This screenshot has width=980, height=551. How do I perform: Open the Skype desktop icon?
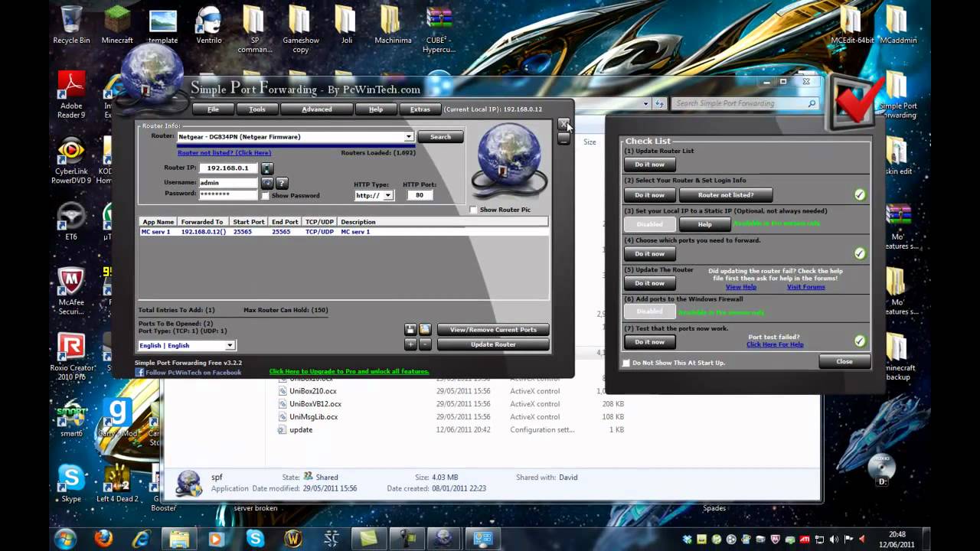(71, 484)
